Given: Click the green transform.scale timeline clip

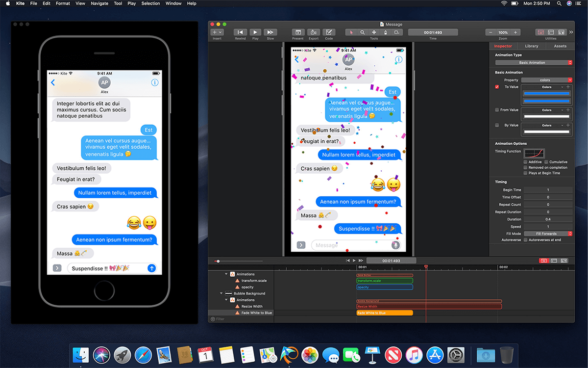Looking at the screenshot, I should click(x=385, y=281).
